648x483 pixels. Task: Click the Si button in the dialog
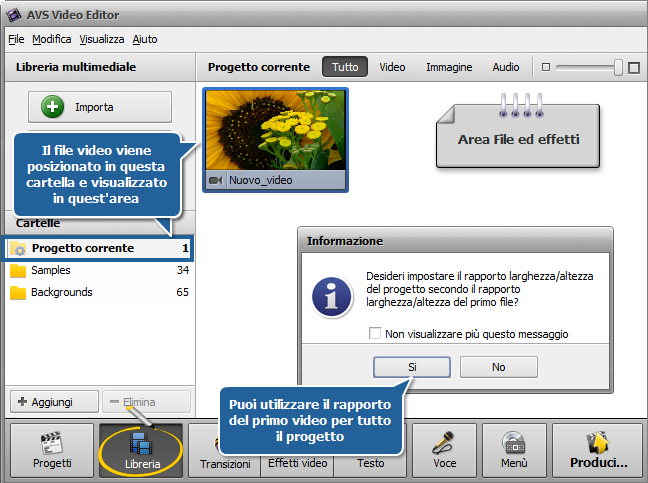pyautogui.click(x=412, y=367)
